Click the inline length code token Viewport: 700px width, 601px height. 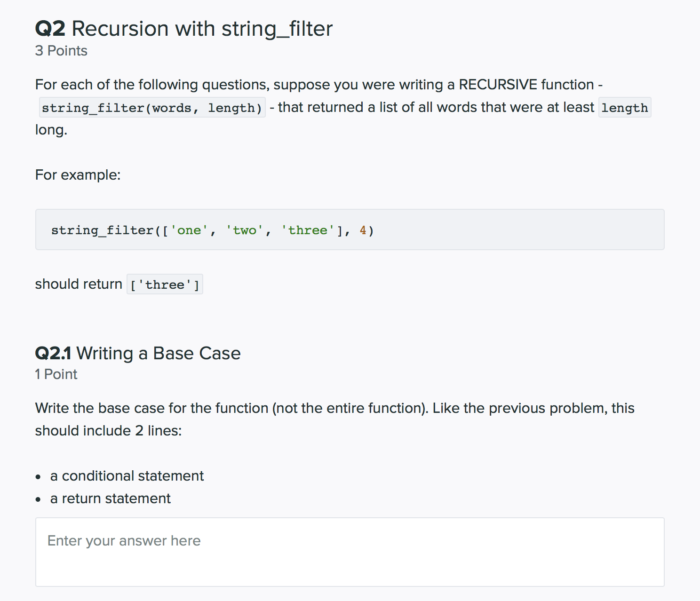[624, 107]
